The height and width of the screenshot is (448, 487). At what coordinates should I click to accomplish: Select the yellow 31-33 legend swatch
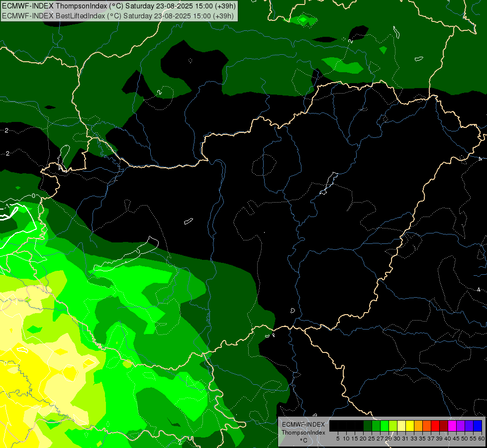coord(410,426)
